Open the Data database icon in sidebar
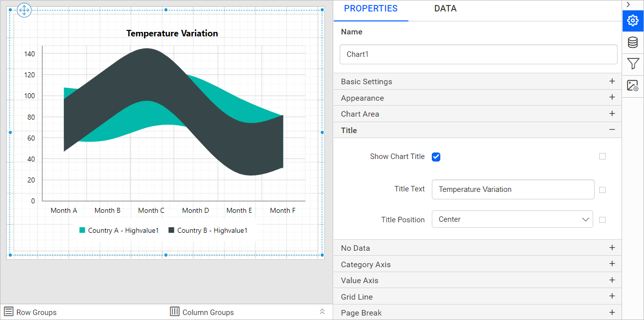 tap(633, 42)
